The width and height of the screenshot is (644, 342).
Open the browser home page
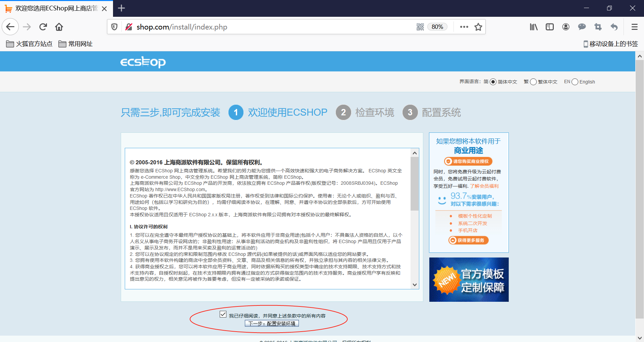coord(59,27)
